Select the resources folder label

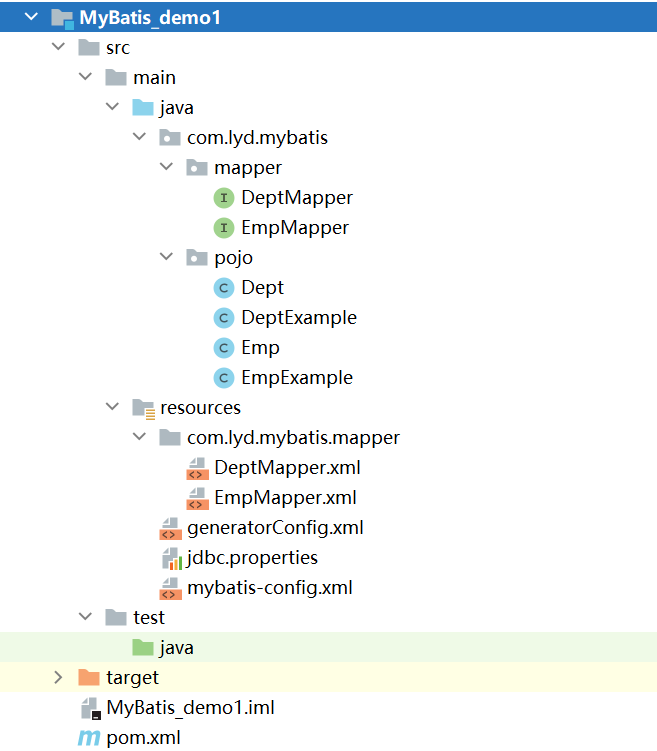coord(200,408)
